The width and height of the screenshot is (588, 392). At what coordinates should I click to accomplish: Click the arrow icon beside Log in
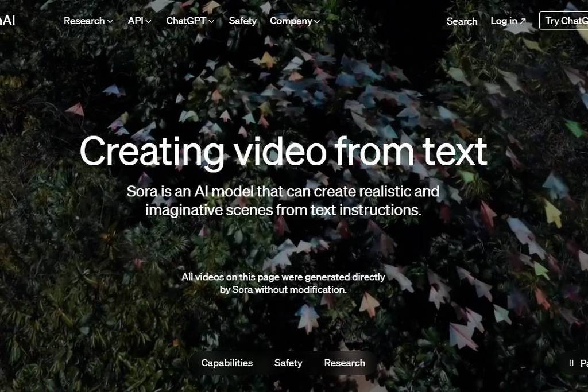point(523,21)
